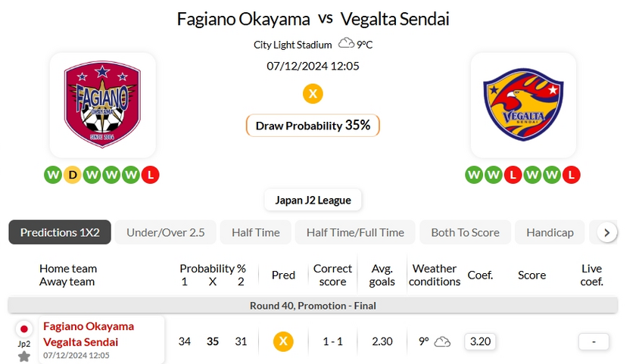Open the Half Time tab
The width and height of the screenshot is (636, 364).
point(256,232)
